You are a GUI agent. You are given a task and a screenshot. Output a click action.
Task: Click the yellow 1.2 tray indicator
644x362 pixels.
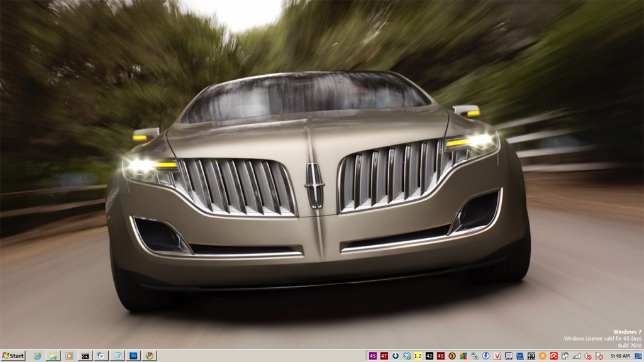pos(418,356)
